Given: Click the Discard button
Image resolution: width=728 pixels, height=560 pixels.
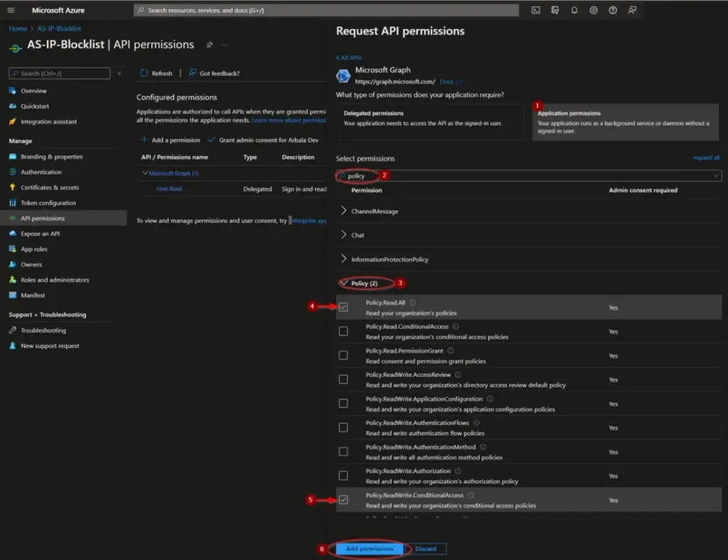Looking at the screenshot, I should tap(426, 549).
